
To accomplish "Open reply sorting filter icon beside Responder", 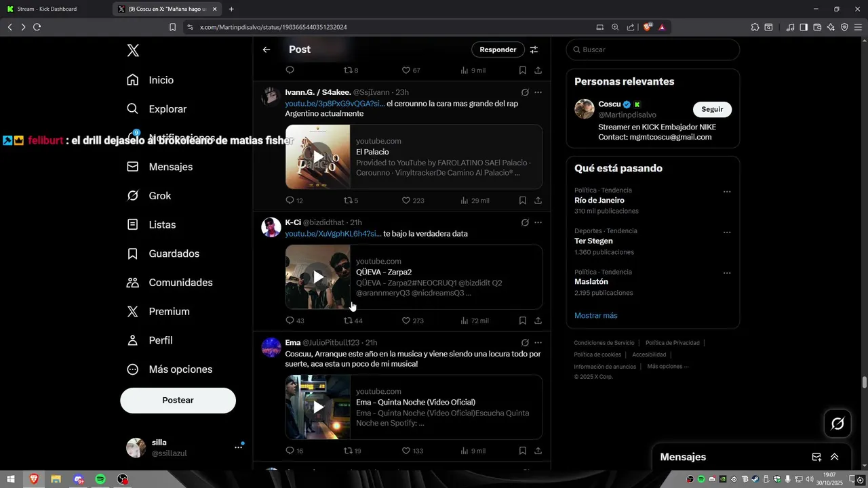I will click(534, 49).
